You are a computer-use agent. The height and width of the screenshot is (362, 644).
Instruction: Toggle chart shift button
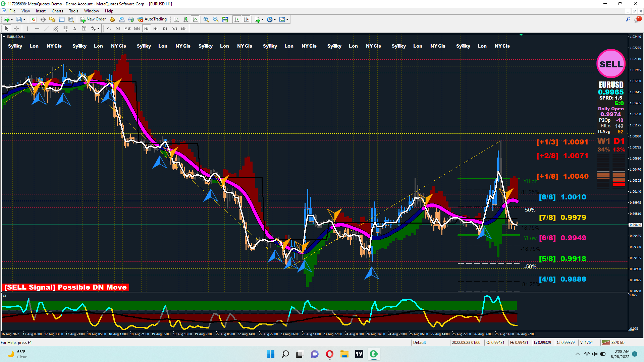click(246, 19)
